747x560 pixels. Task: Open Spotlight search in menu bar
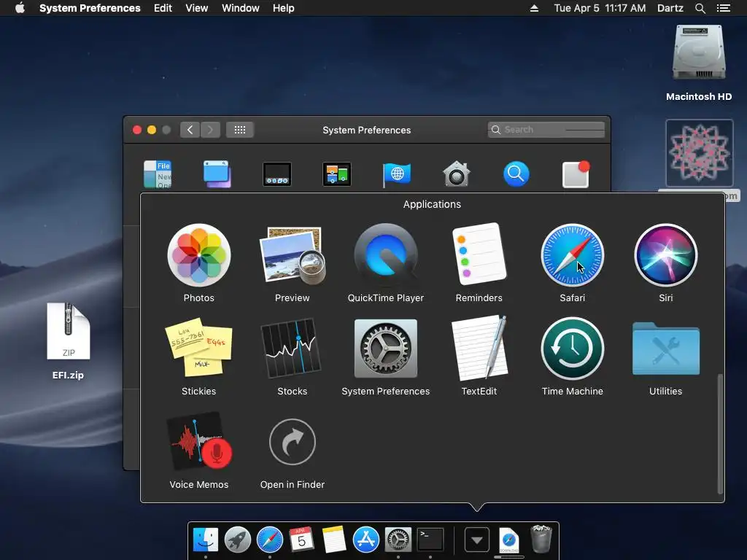pyautogui.click(x=700, y=8)
